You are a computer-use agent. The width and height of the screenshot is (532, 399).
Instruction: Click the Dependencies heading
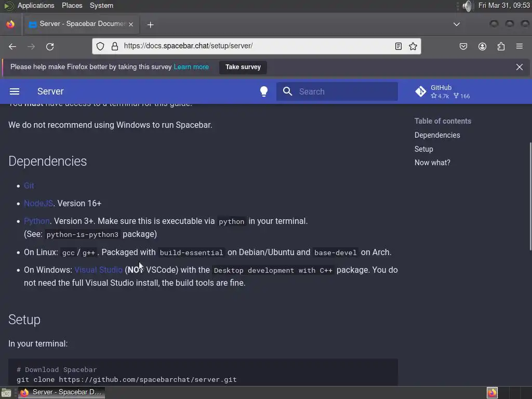[47, 161]
